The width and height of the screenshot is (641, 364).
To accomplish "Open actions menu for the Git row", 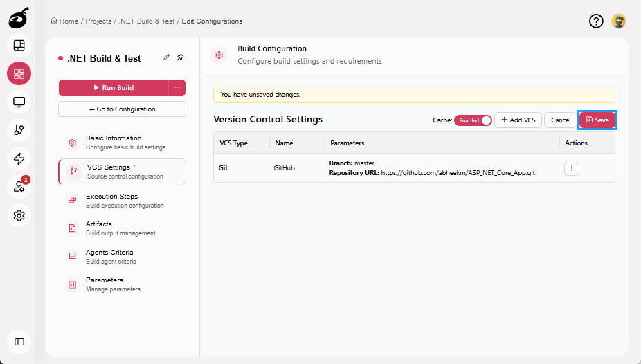I will pyautogui.click(x=572, y=168).
